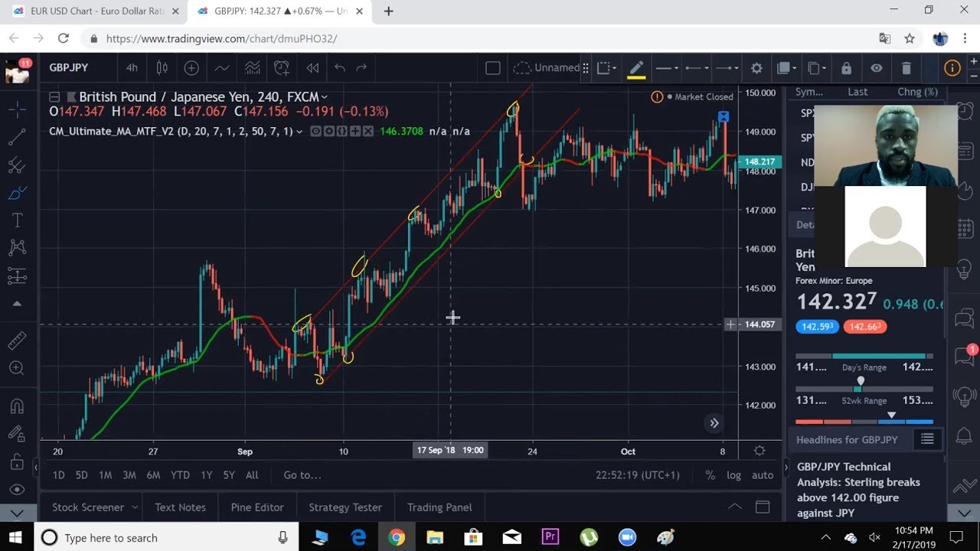Hide the selected drawing with eye icon
The image size is (980, 551).
point(877,68)
